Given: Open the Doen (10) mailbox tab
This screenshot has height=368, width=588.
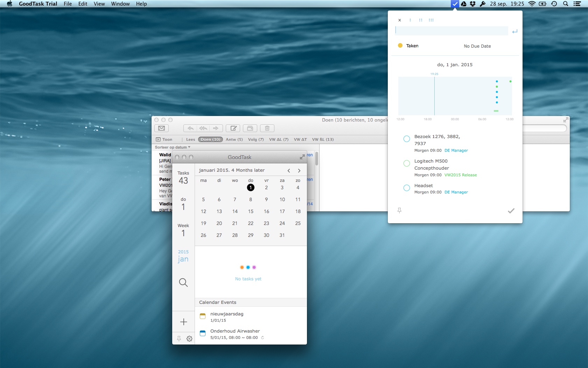Looking at the screenshot, I should tap(210, 139).
